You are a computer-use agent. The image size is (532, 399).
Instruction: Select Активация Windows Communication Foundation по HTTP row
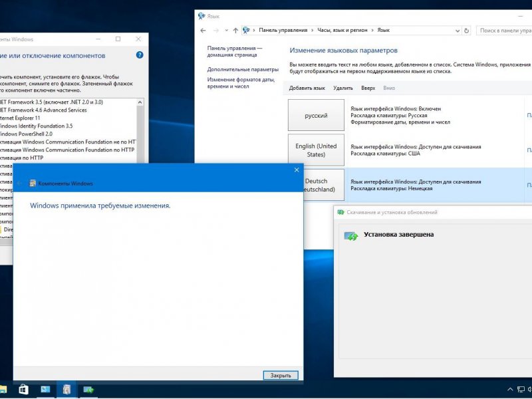coord(68,150)
